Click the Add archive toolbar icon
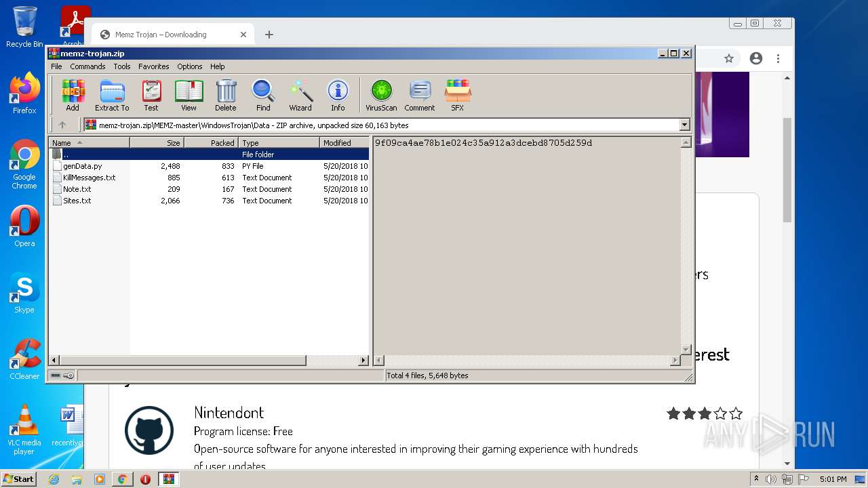Screen dimensions: 868x488 tap(73, 96)
